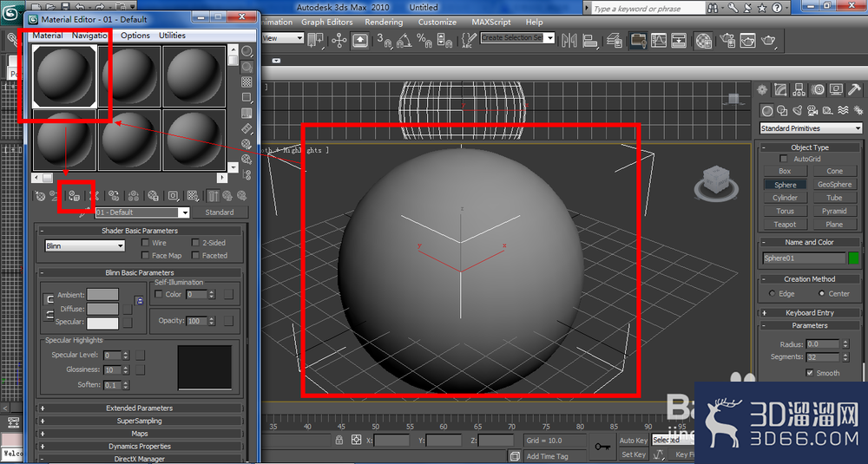The height and width of the screenshot is (464, 868).
Task: Click Align tool in main toolbar
Action: (x=590, y=41)
